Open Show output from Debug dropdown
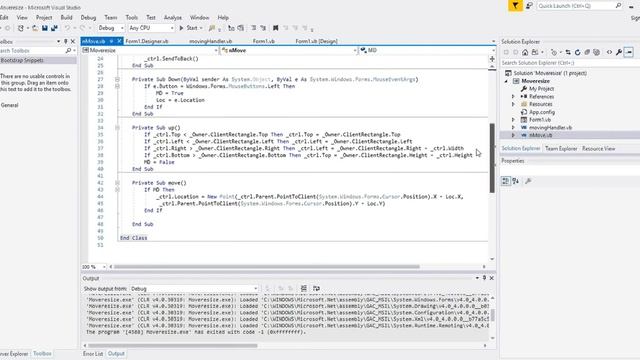Viewport: 640px width, 360px height. 194,289
